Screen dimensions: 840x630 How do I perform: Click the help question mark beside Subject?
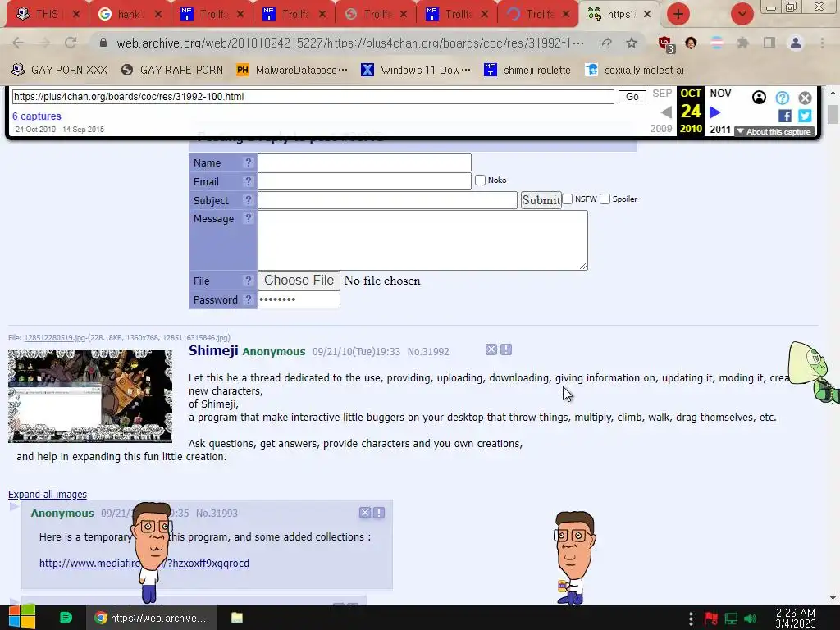(248, 200)
